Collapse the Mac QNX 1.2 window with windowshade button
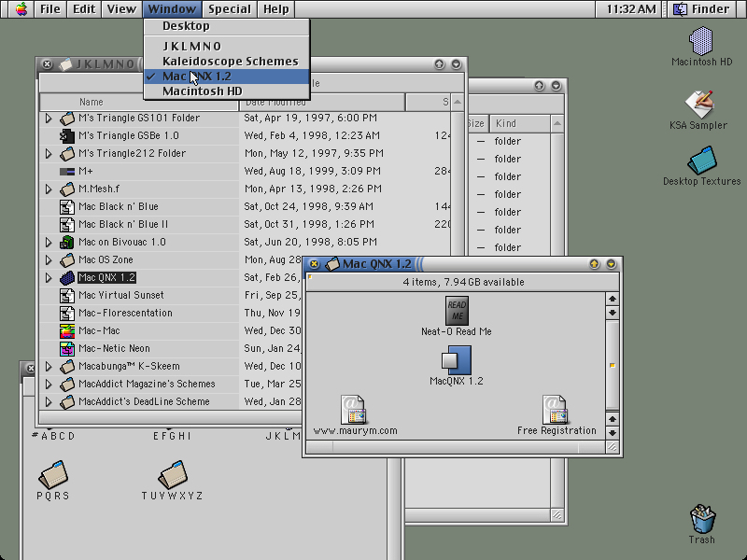 [x=612, y=264]
